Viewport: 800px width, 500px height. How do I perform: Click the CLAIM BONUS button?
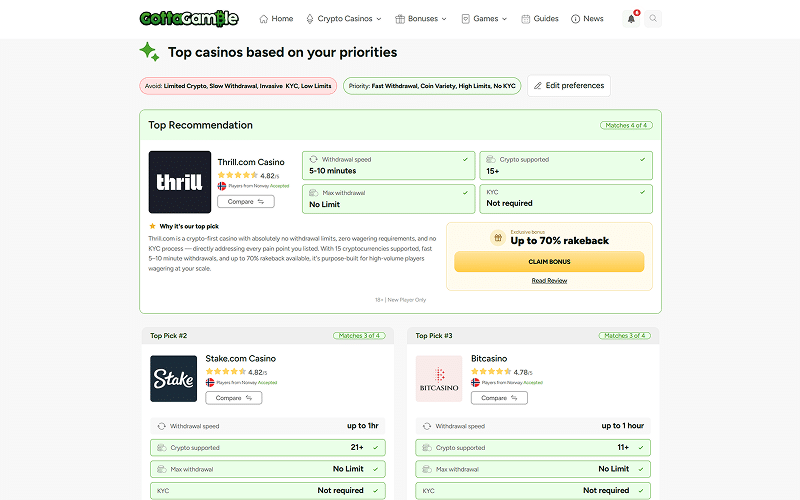[549, 262]
